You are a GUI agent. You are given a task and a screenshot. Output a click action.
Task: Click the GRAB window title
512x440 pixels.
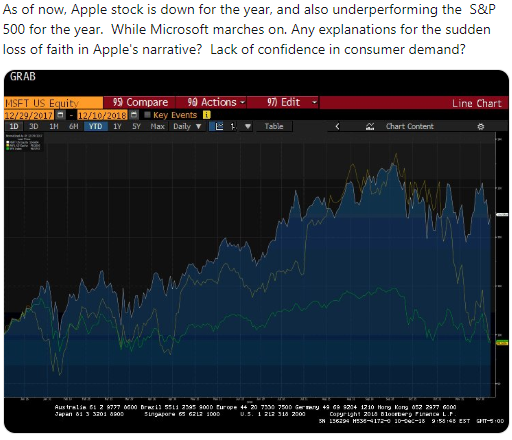point(22,76)
